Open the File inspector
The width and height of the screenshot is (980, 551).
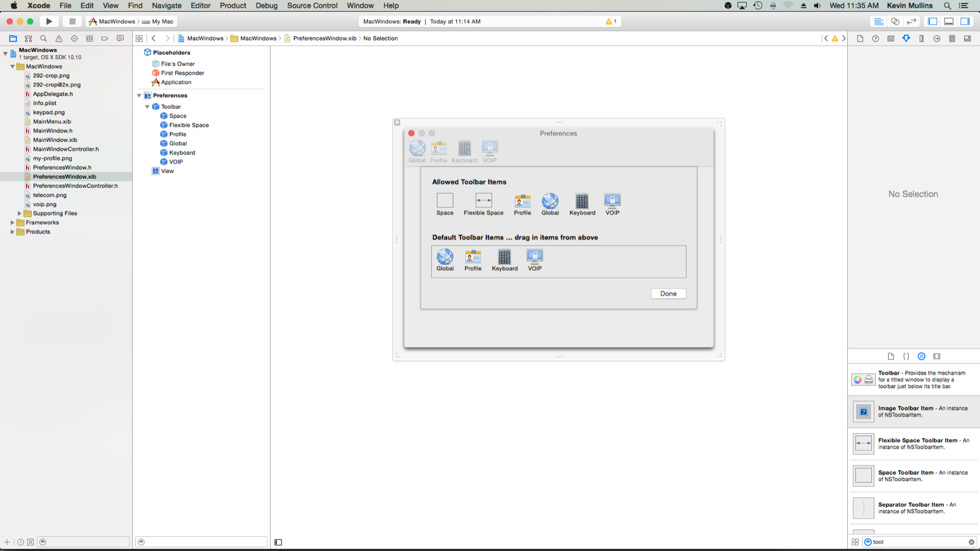[x=860, y=39]
